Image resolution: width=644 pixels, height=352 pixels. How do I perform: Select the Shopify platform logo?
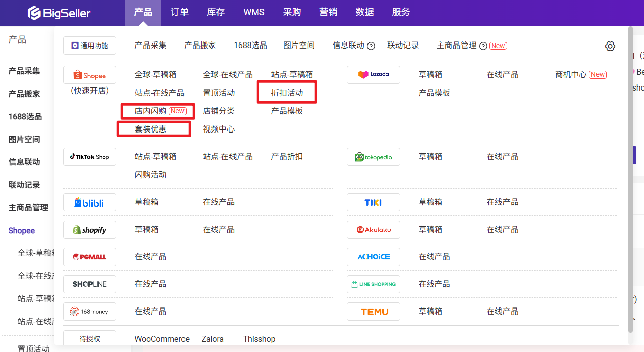click(x=89, y=230)
